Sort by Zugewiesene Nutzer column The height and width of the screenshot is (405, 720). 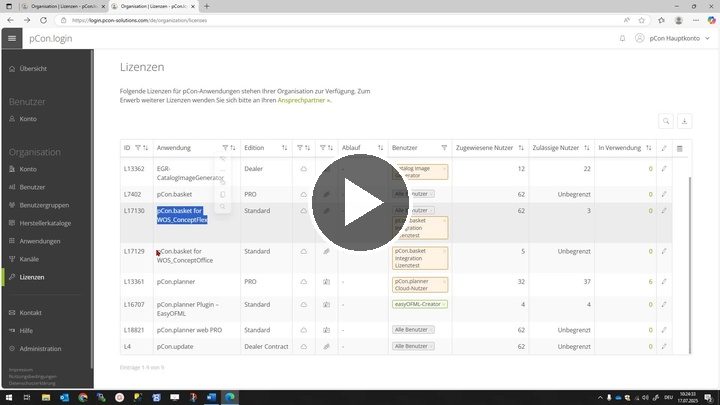(x=521, y=148)
